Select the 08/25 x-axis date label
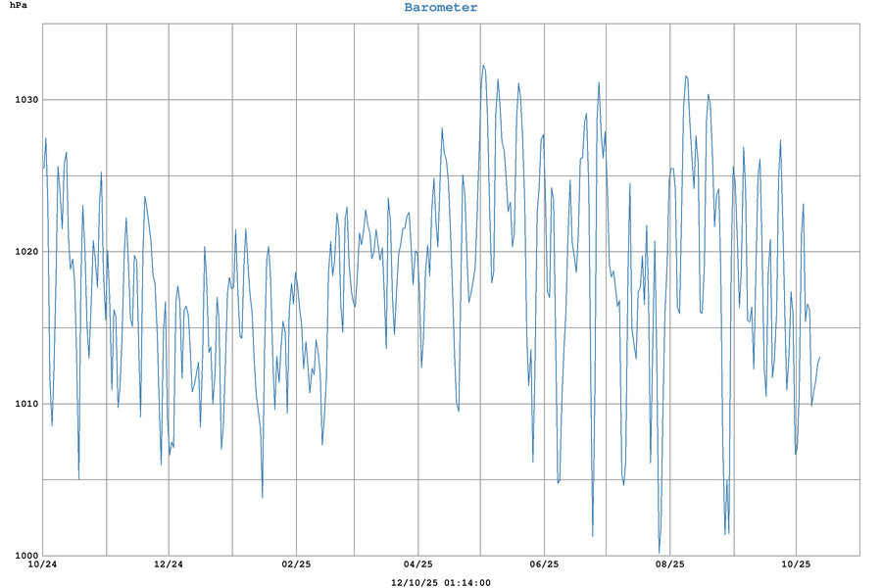The width and height of the screenshot is (882, 588). point(669,565)
